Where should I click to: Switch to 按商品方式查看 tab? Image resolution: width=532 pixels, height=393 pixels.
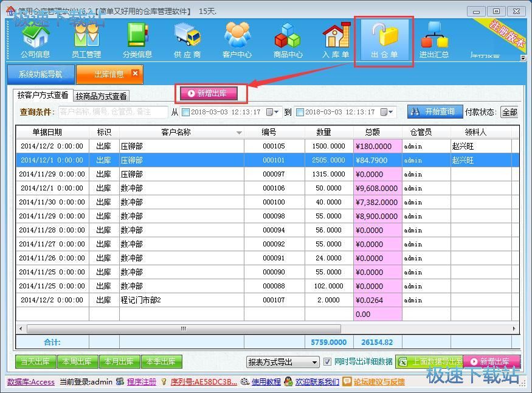click(x=102, y=96)
